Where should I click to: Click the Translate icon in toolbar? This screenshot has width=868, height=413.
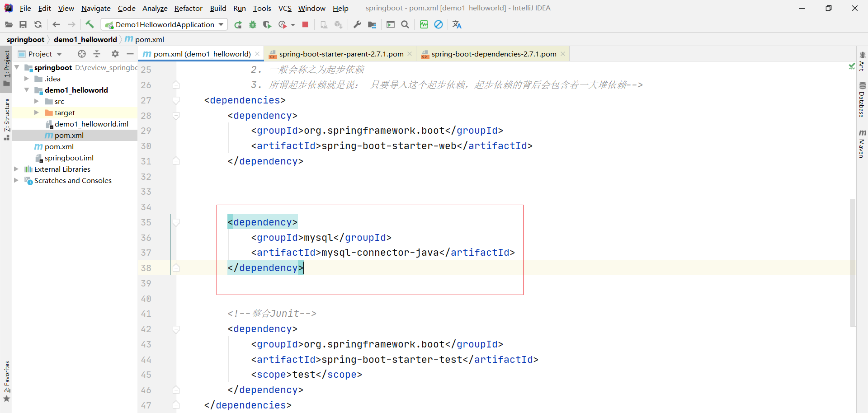457,24
